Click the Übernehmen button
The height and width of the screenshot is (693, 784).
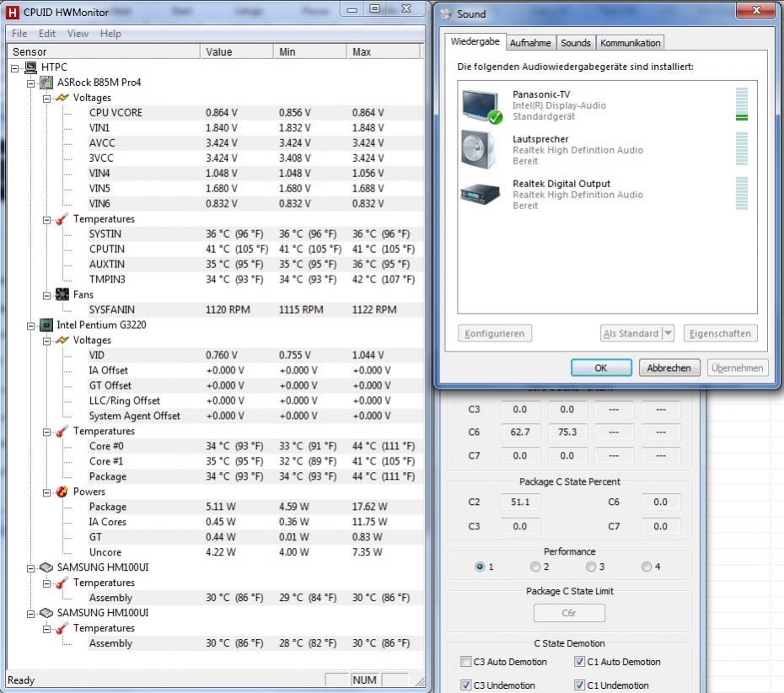(x=738, y=368)
